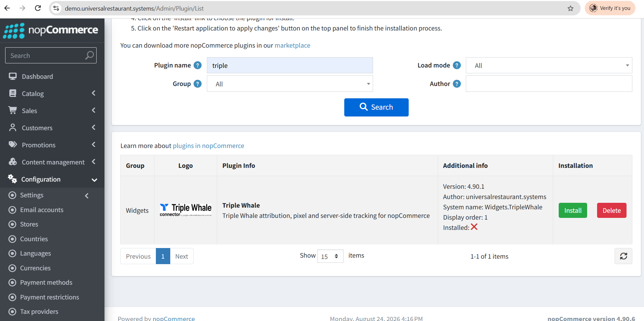Image resolution: width=644 pixels, height=321 pixels.
Task: Expand the Promotions menu
Action: (52, 145)
